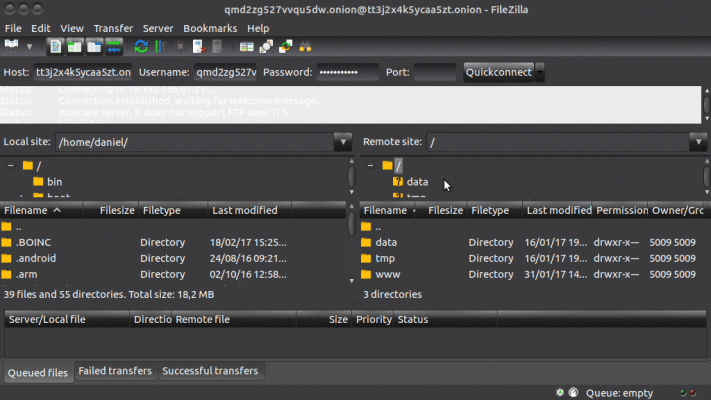Click the message log scrollbar
This screenshot has width=711, height=400.
pyautogui.click(x=705, y=103)
